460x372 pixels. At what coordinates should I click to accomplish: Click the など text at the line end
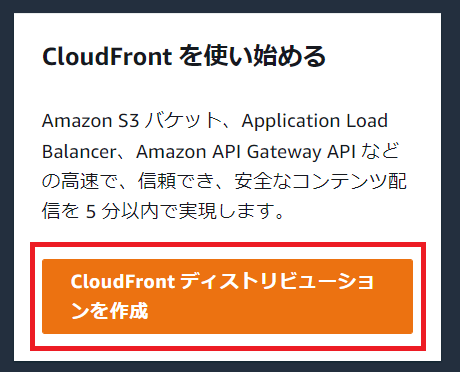[380, 151]
